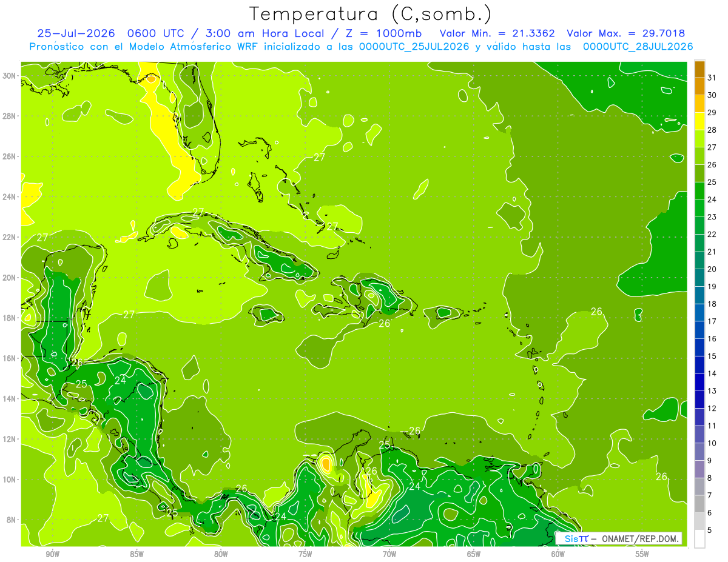The height and width of the screenshot is (562, 728).
Task: Click "0000UTC_28JUL2026" valid-until time text
Action: coord(638,47)
